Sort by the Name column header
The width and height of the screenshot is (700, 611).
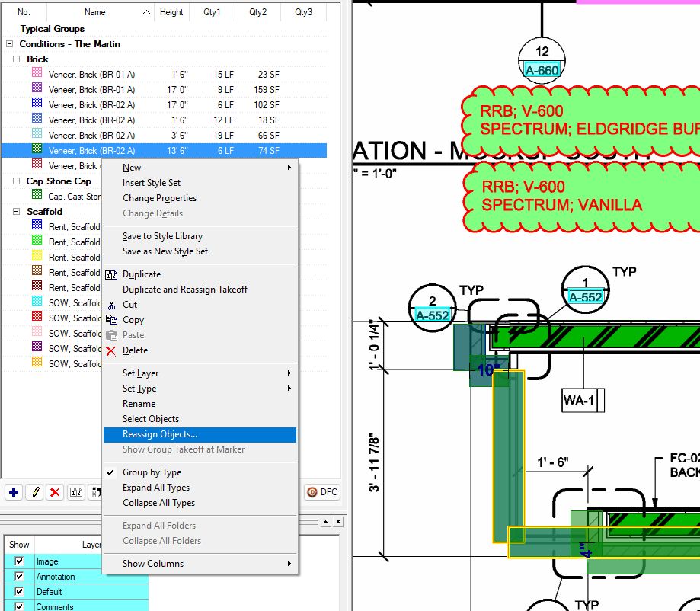point(95,12)
